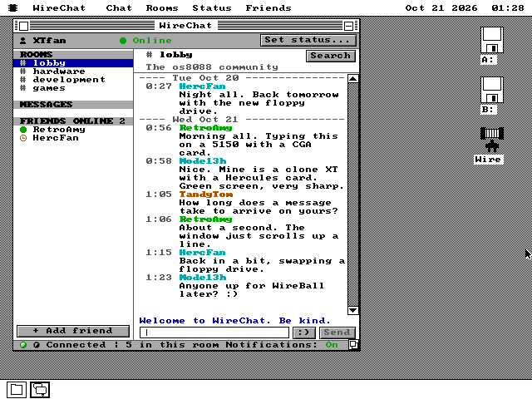The image size is (532, 399).
Task: Click the Search button in lobby
Action: (331, 56)
